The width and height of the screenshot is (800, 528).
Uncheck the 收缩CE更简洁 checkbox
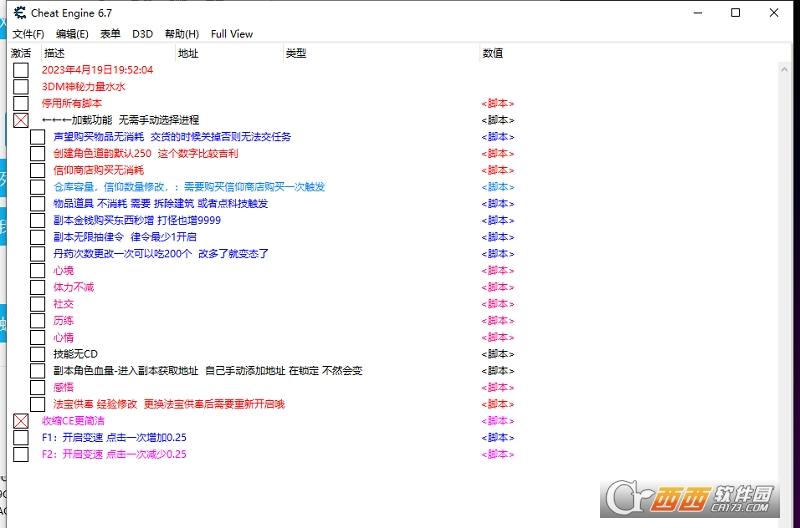(x=21, y=421)
